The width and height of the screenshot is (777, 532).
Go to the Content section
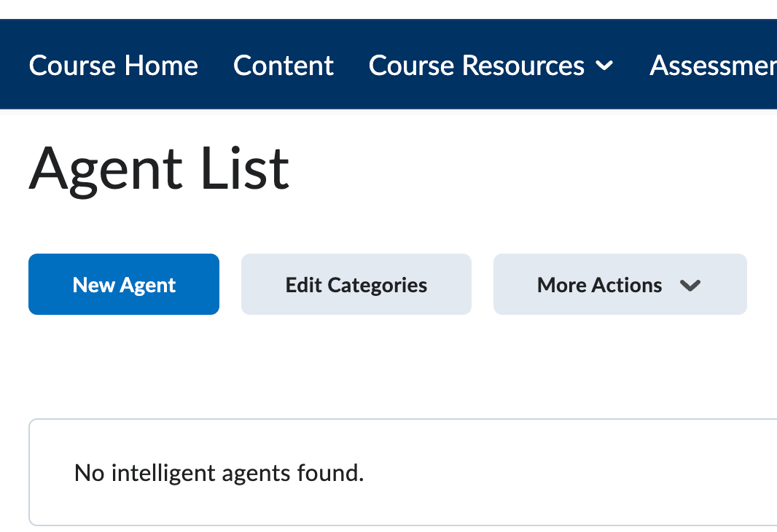tap(283, 66)
